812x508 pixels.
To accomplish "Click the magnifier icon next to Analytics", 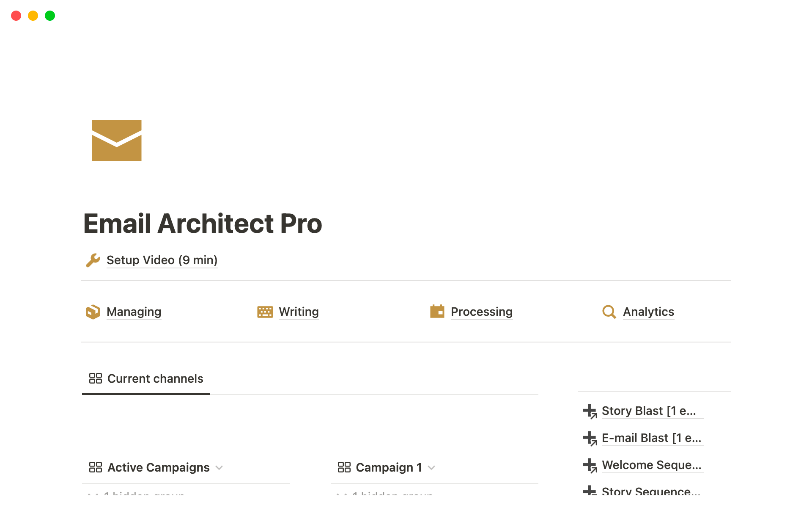I will click(609, 312).
